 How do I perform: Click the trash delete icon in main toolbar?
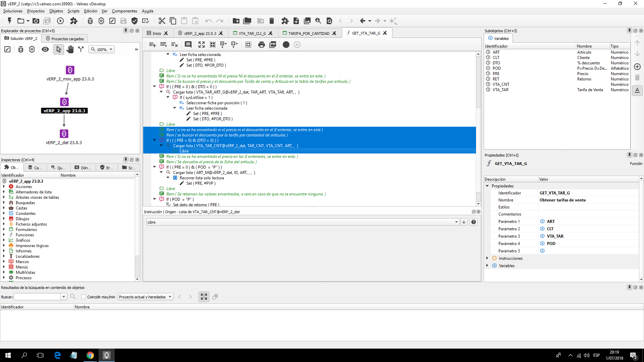click(x=272, y=21)
